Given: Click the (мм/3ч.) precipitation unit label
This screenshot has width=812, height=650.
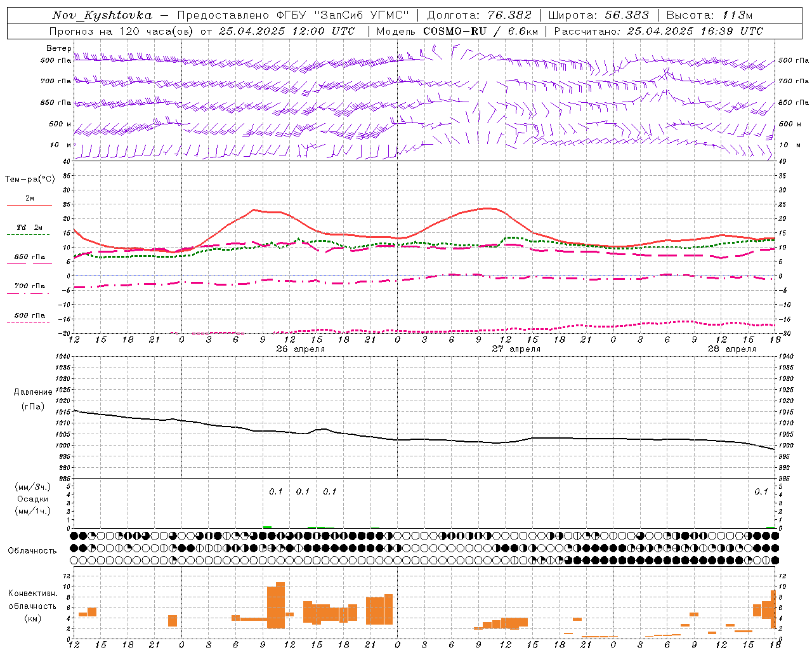Looking at the screenshot, I should (x=33, y=487).
